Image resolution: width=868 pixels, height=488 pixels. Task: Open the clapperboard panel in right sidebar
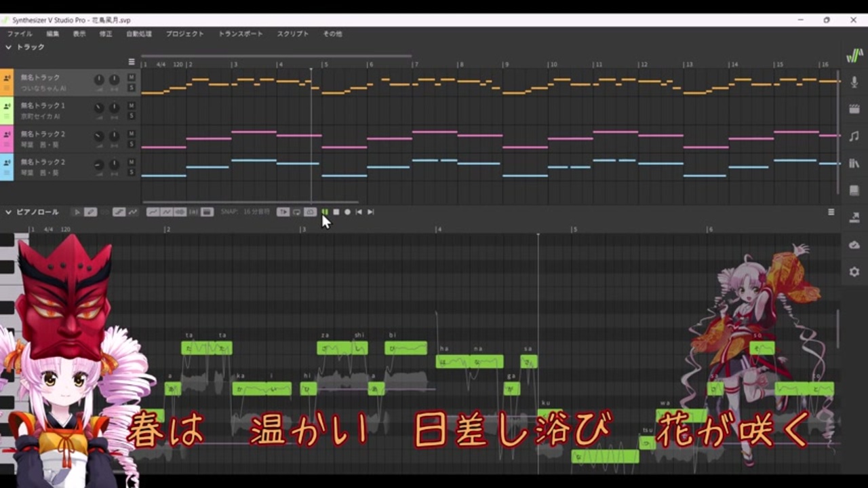click(x=854, y=109)
